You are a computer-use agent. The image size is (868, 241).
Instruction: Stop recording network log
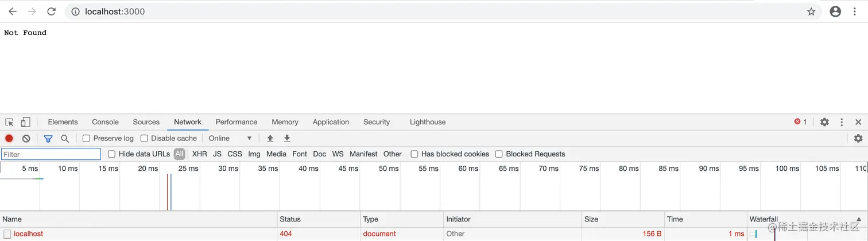click(9, 138)
